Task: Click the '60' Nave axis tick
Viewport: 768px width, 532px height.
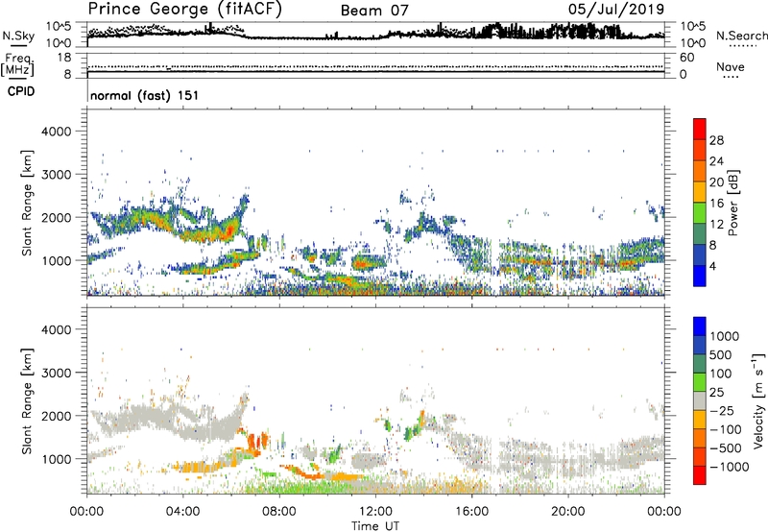Action: click(686, 58)
